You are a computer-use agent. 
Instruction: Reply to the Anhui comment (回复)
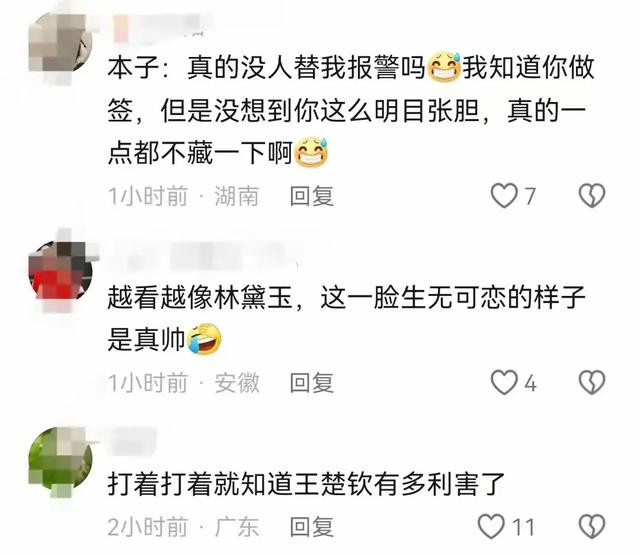coord(312,383)
